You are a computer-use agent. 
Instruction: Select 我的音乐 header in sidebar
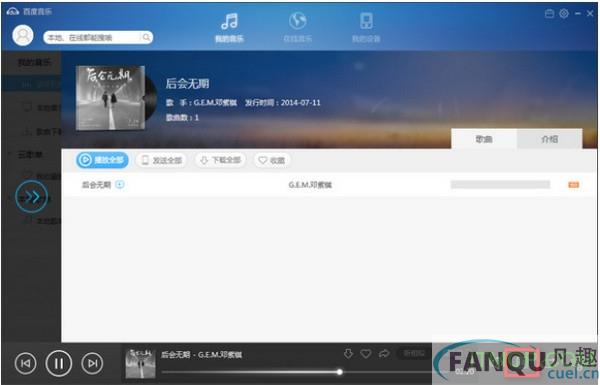click(34, 63)
